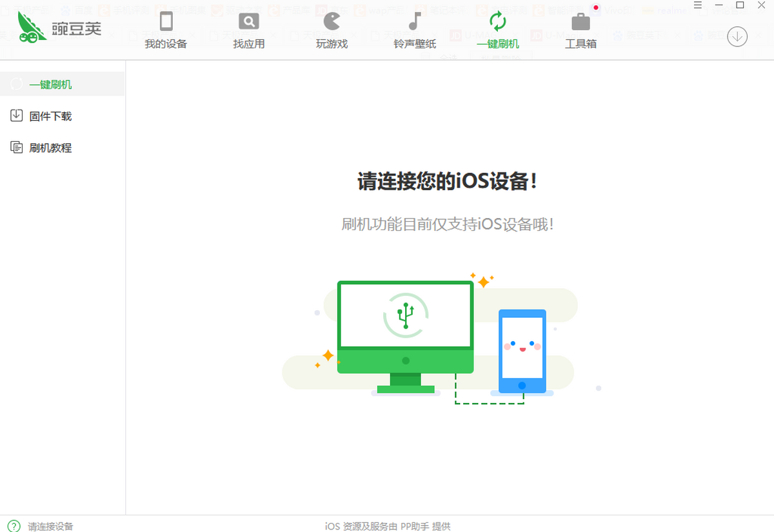Select 一键刷机 in the left sidebar
The height and width of the screenshot is (532, 774).
pyautogui.click(x=50, y=84)
